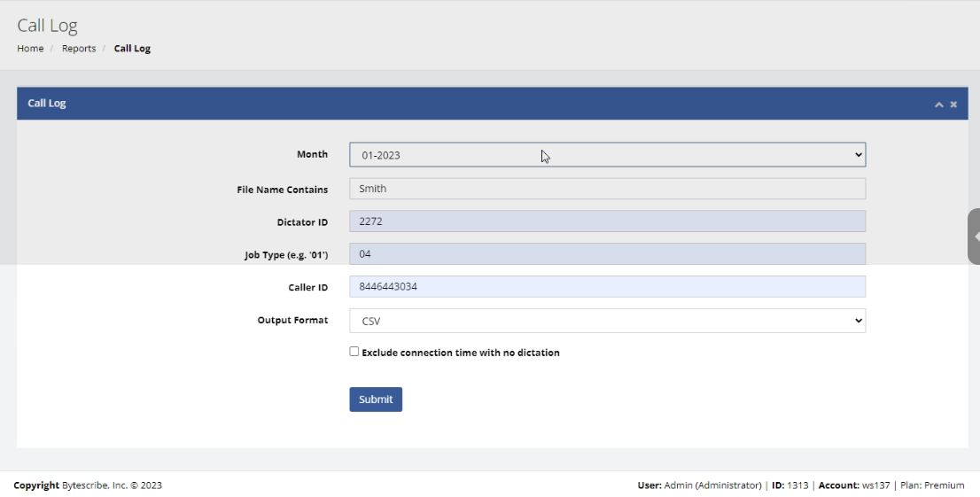Click 'User: Admin (Administrator)' in the footer
980x497 pixels.
pos(699,485)
